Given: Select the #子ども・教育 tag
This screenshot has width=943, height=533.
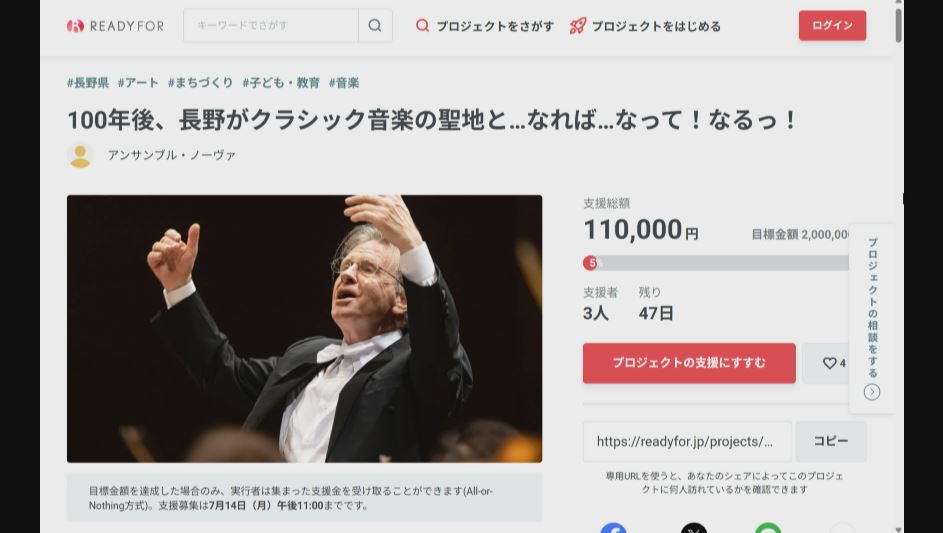Looking at the screenshot, I should (x=281, y=83).
